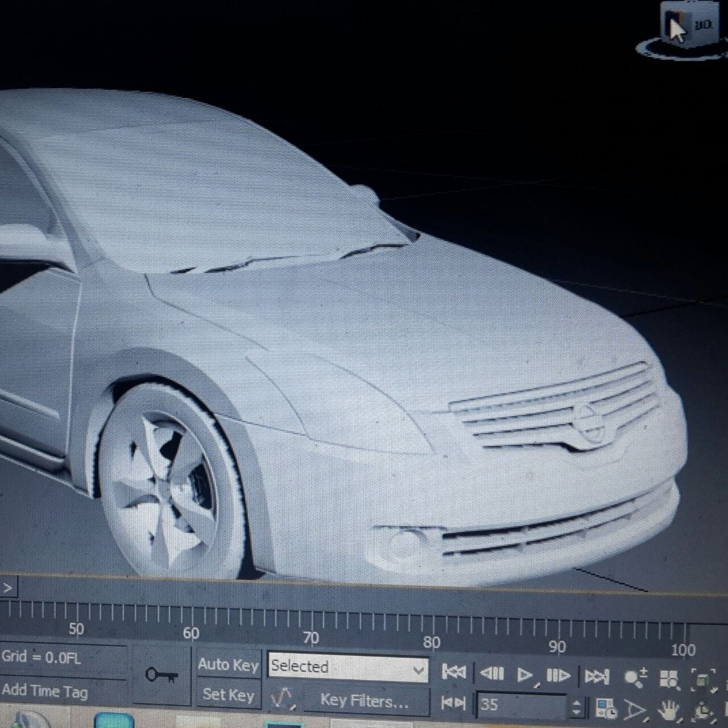The image size is (728, 728).
Task: Click the frame number spinner arrows
Action: pos(576,708)
